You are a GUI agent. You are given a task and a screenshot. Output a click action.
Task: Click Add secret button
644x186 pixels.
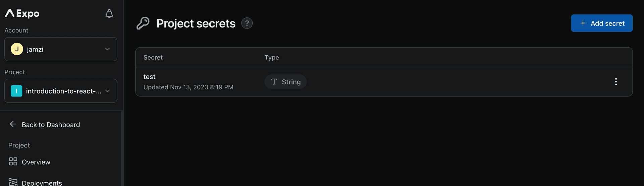(601, 23)
